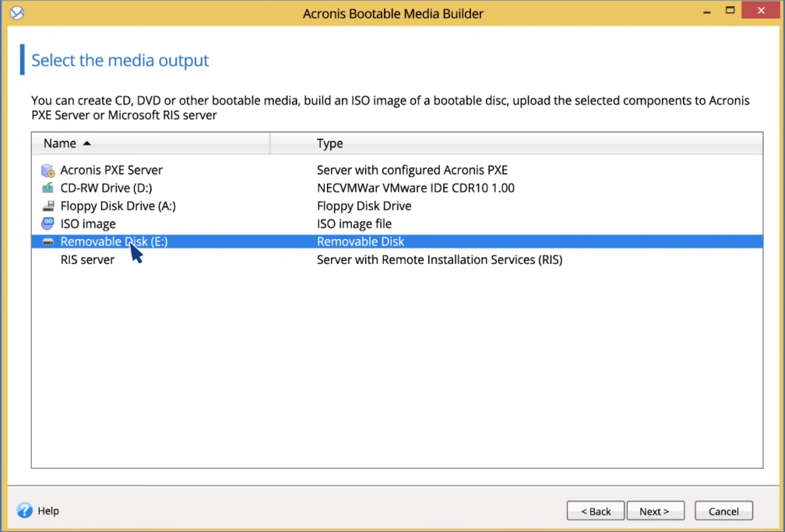Click the 'ISO image file' type cell
This screenshot has height=532, width=785.
coord(354,224)
